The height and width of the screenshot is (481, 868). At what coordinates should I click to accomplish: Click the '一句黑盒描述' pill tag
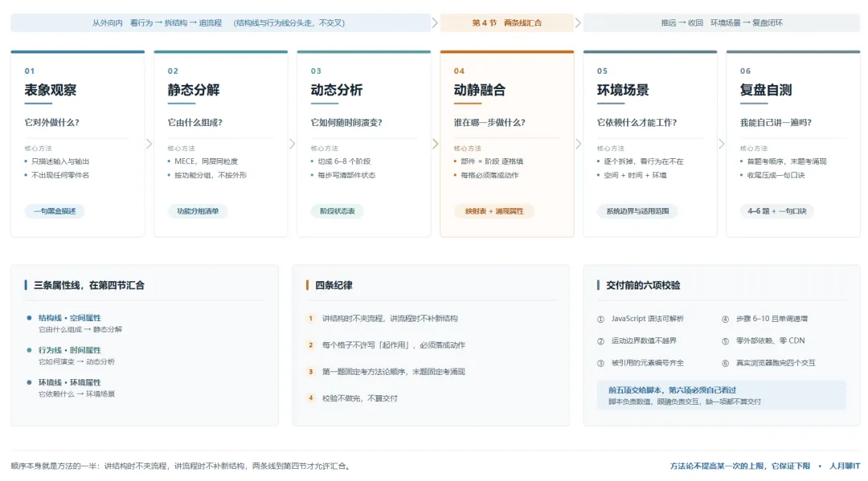(x=55, y=211)
